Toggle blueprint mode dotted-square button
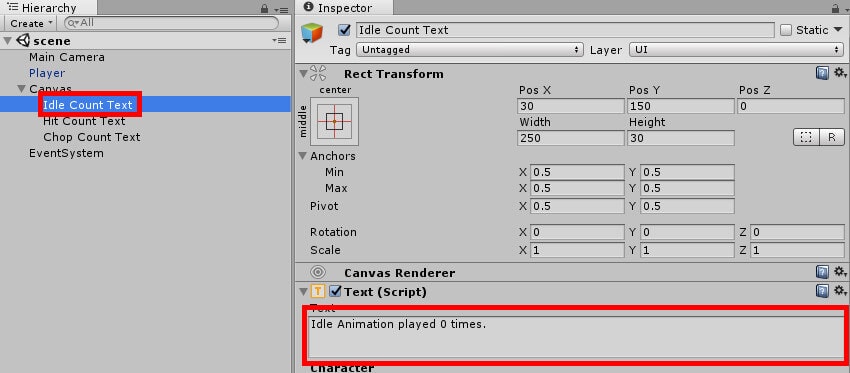 [806, 138]
